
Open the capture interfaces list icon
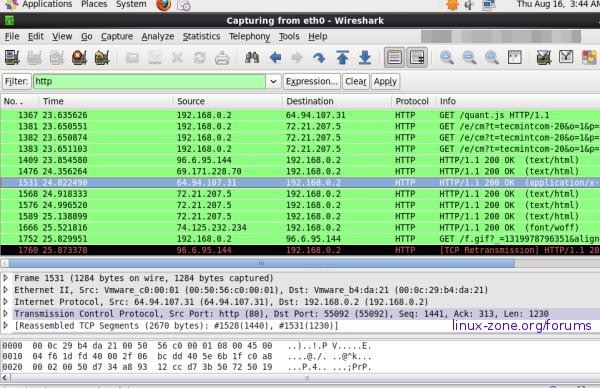12,58
